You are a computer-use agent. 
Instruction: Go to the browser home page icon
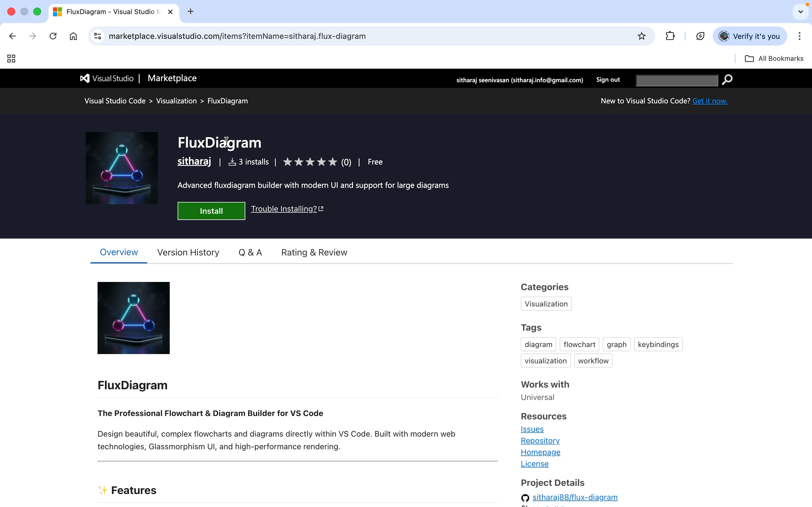[x=73, y=36]
